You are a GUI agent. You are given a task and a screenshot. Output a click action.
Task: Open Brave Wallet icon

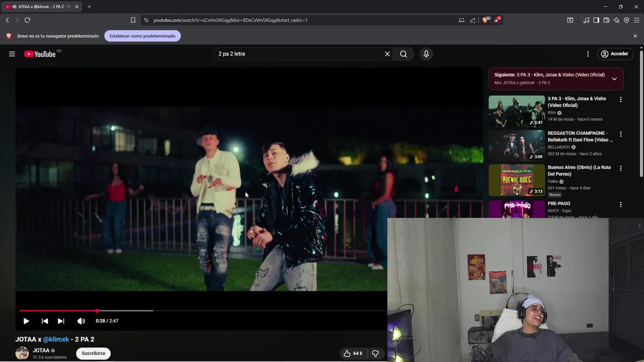(x=606, y=20)
